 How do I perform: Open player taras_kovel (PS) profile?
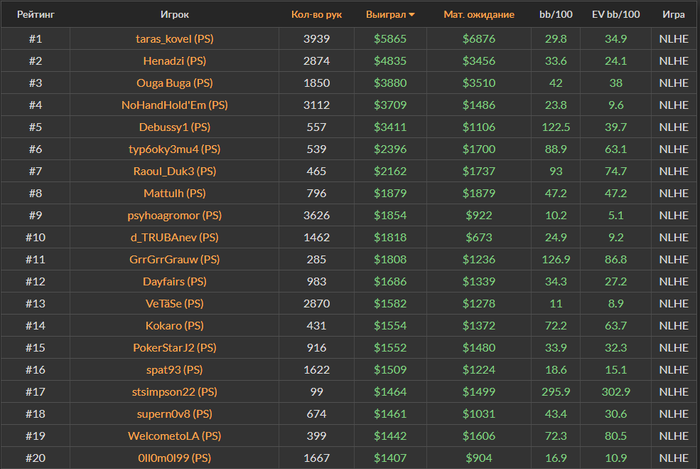click(175, 39)
